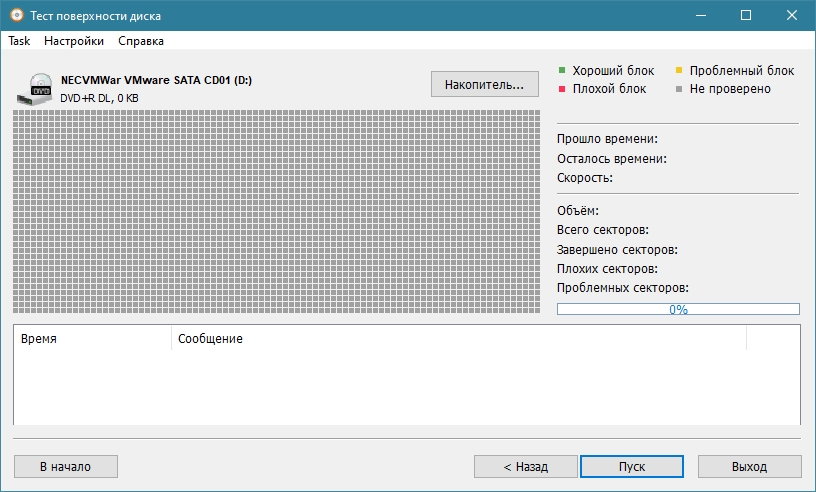The width and height of the screenshot is (816, 492).
Task: Return to start with В начало button
Action: [65, 466]
